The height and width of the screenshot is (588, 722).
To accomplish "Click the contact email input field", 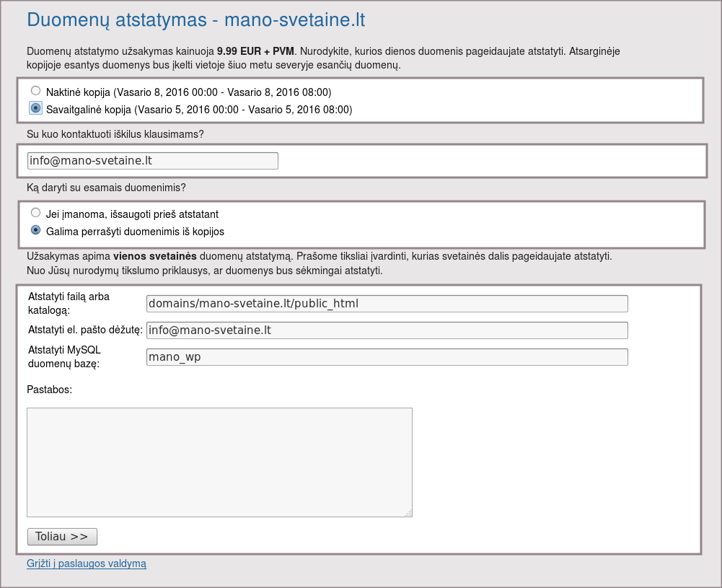I will 152,160.
